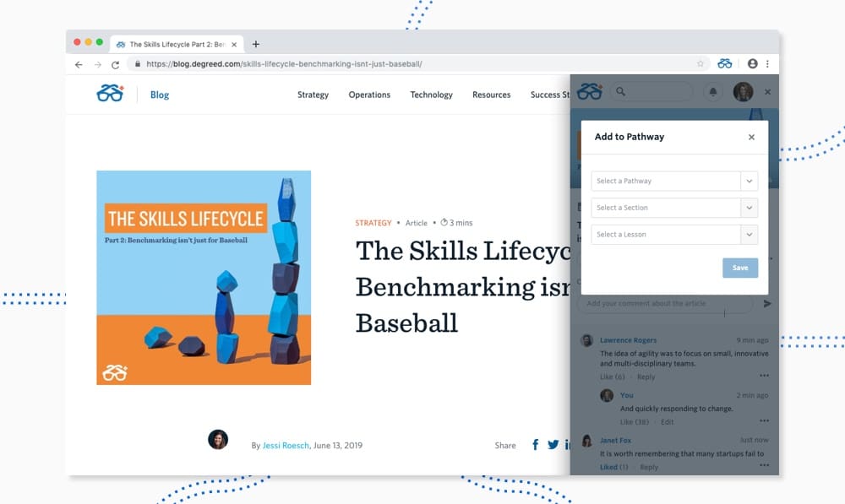Open more options on Lawrence Rogers' comment

click(x=764, y=376)
